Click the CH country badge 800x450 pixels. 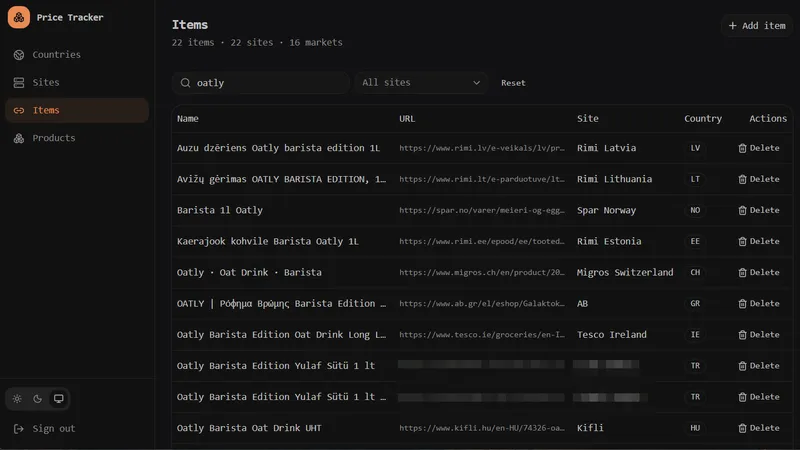pos(695,272)
